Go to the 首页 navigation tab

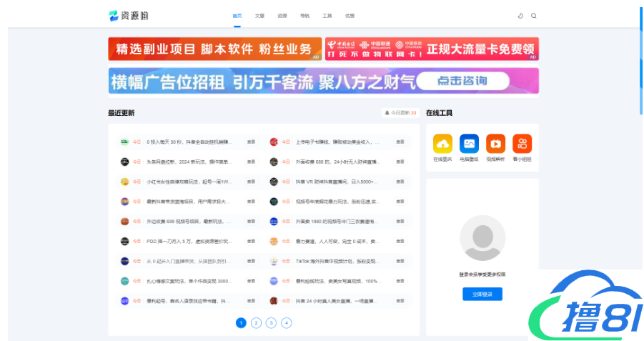(x=237, y=16)
